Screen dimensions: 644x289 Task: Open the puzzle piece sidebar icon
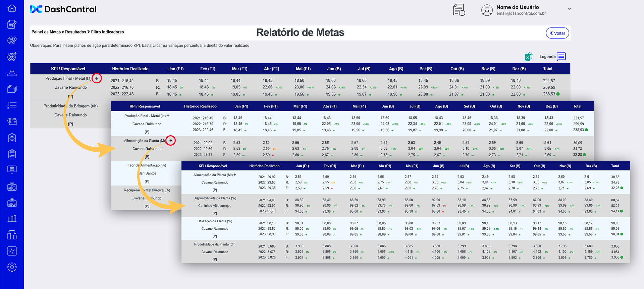(12, 251)
